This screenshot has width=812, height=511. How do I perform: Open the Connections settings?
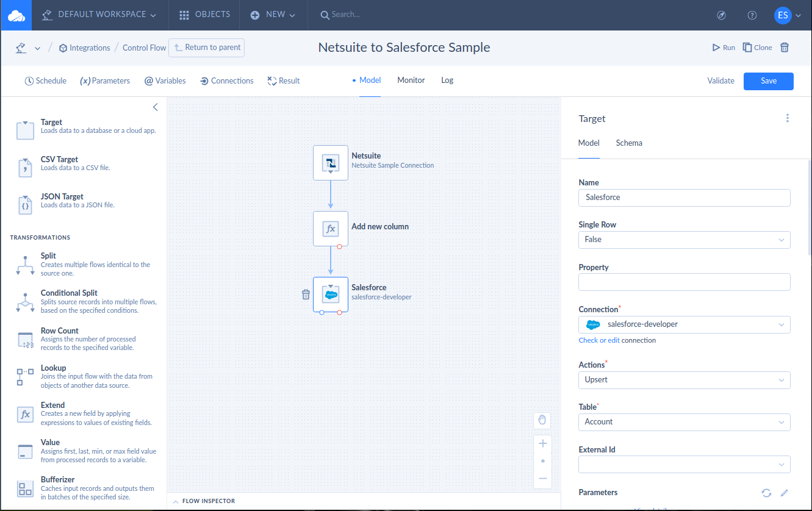pyautogui.click(x=227, y=80)
